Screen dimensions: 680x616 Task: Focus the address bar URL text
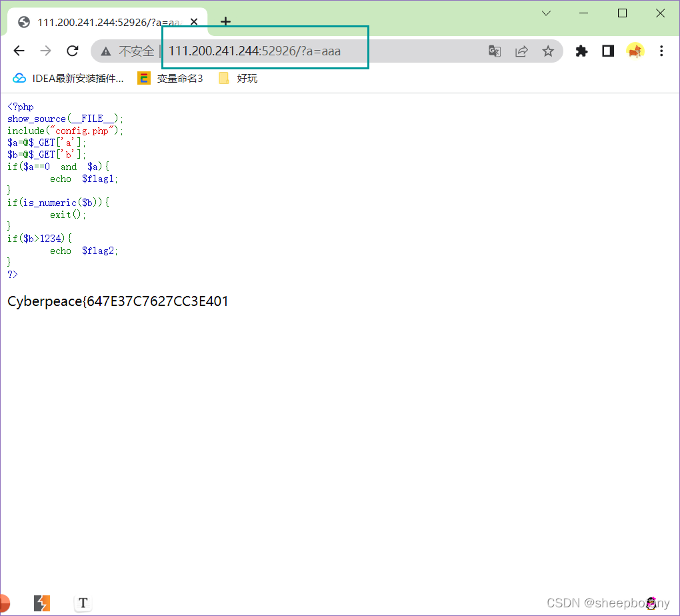click(x=255, y=51)
